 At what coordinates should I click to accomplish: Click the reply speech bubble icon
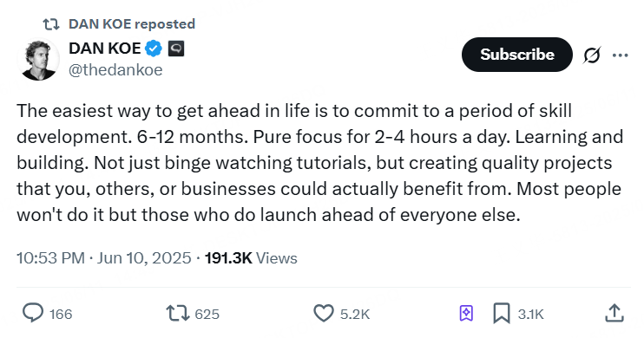pos(32,314)
